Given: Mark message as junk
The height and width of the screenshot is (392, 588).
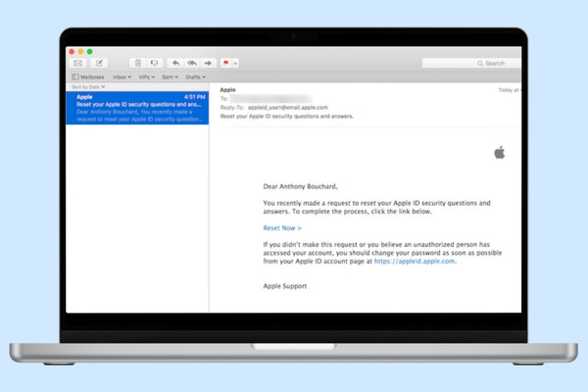Looking at the screenshot, I should coord(154,63).
